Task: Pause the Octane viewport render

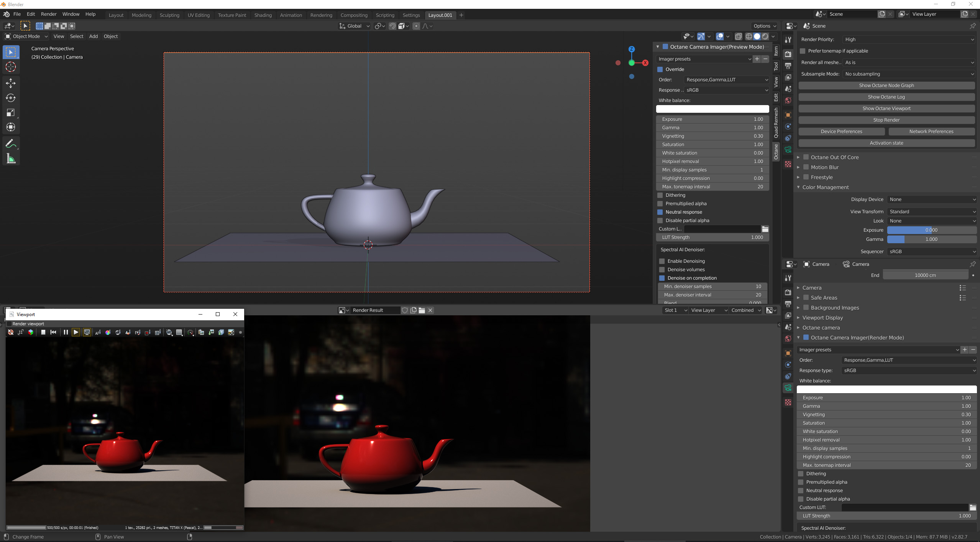Action: click(66, 332)
